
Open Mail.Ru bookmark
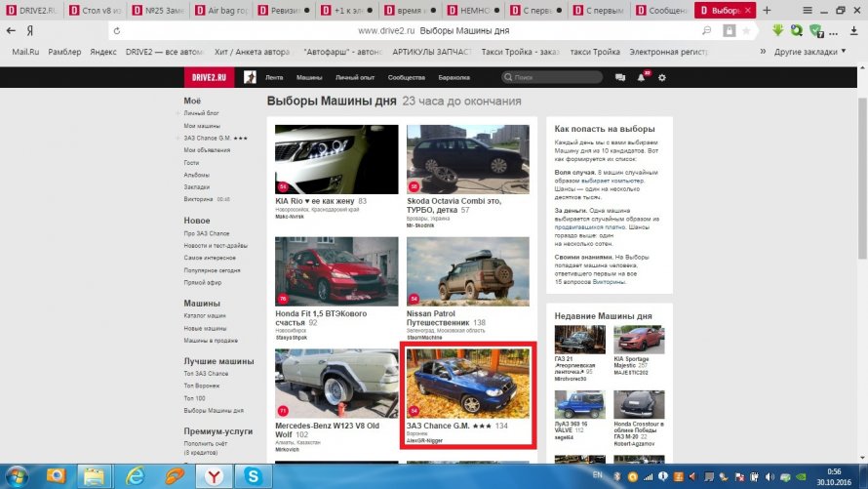click(25, 52)
